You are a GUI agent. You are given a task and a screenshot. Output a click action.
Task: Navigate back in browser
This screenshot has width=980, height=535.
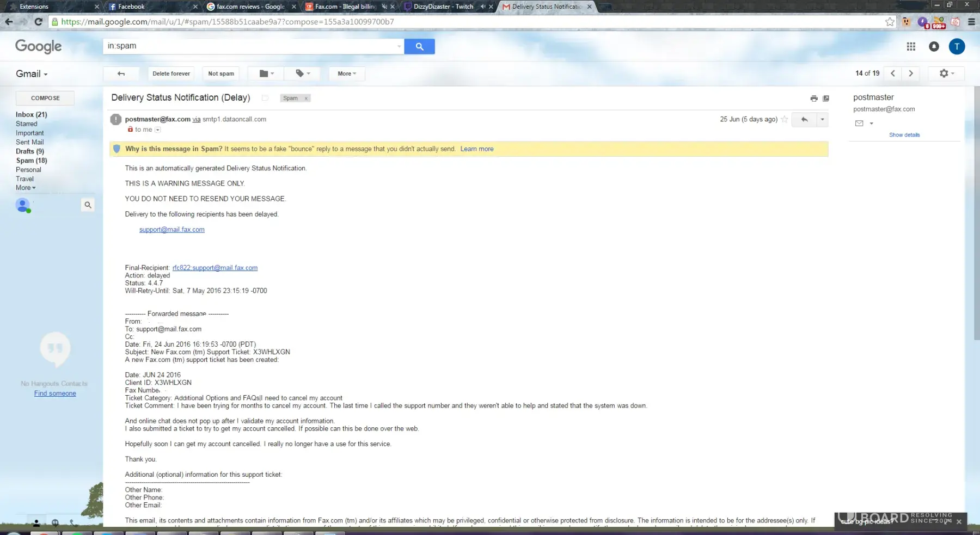tap(9, 22)
